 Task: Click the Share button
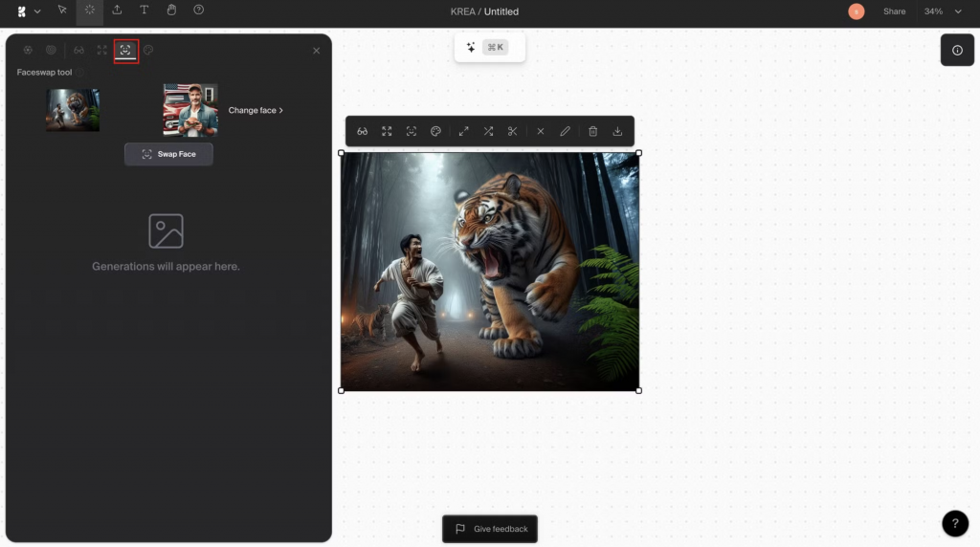[x=895, y=11]
